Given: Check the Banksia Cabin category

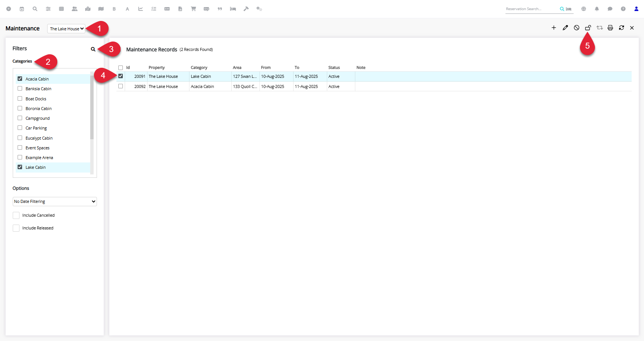Looking at the screenshot, I should tap(20, 88).
